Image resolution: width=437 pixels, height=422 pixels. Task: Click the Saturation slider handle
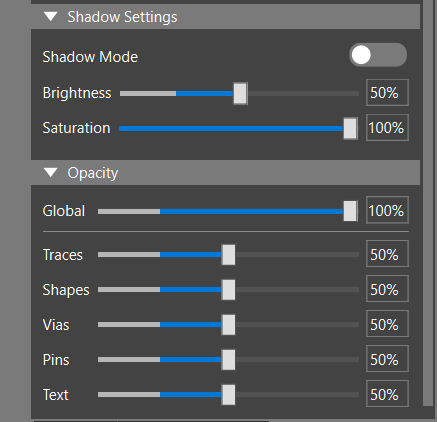pos(350,128)
